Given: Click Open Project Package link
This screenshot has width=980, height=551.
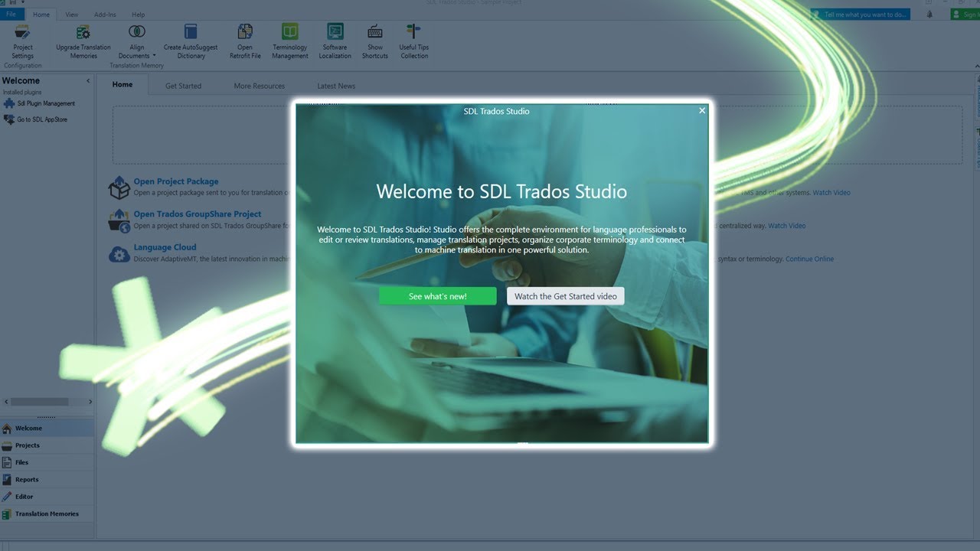Looking at the screenshot, I should [x=176, y=181].
